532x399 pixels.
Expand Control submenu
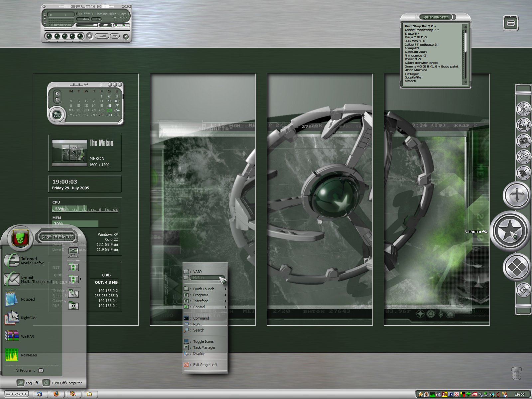pos(205,307)
